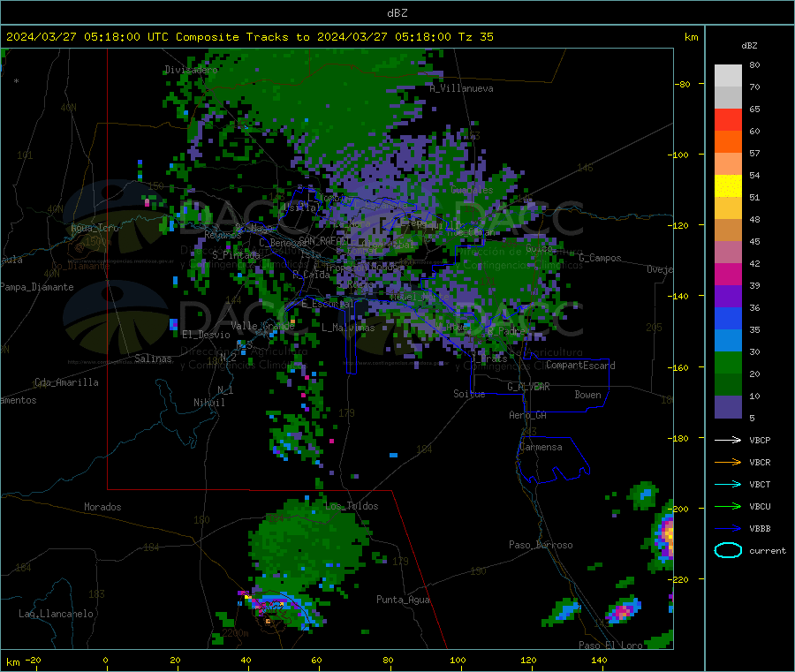Select the blue 36 dBZ color swatch
Image resolution: width=795 pixels, height=672 pixels.
tap(728, 318)
